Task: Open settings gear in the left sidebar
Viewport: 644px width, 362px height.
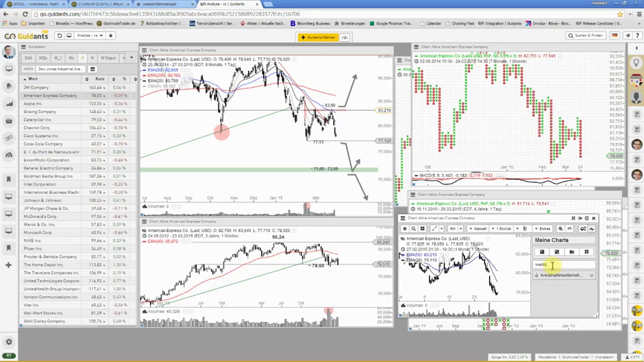Action: click(9, 342)
